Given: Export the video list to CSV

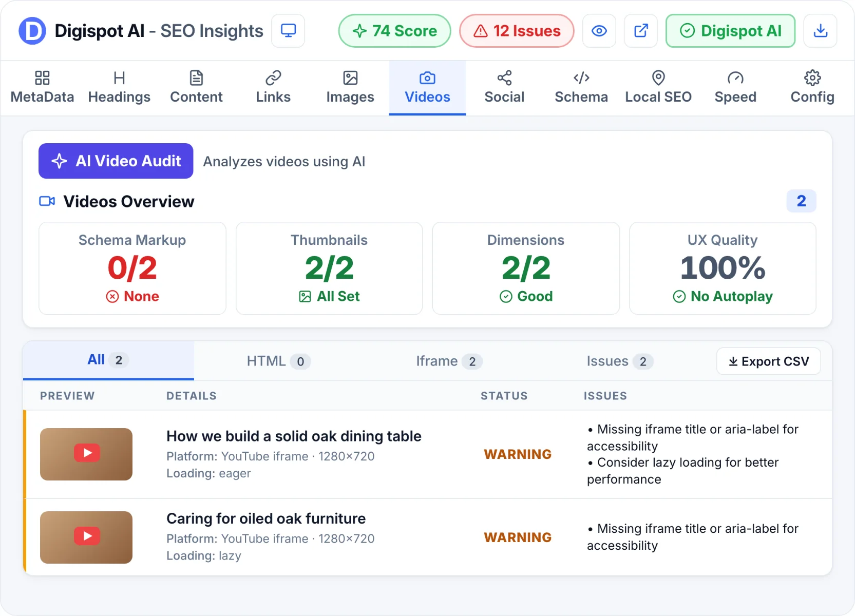Looking at the screenshot, I should pyautogui.click(x=768, y=361).
